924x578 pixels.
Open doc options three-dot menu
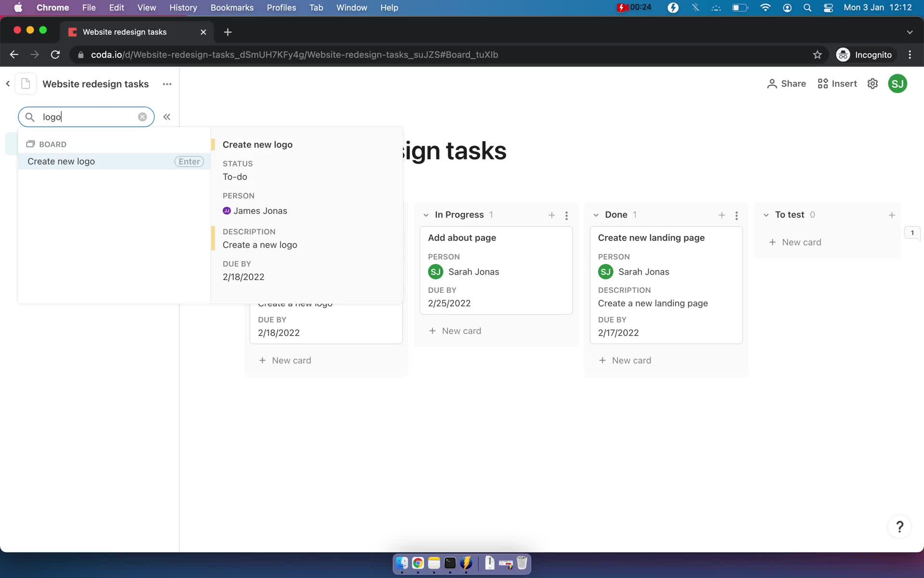pos(167,84)
